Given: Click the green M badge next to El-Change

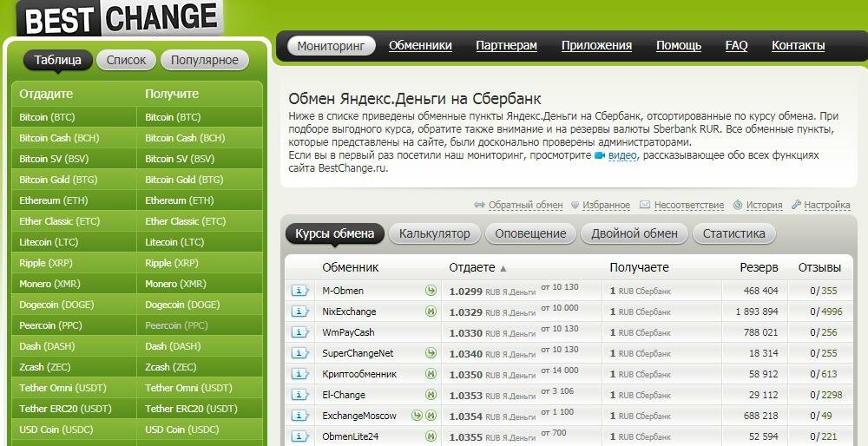Looking at the screenshot, I should [x=431, y=395].
